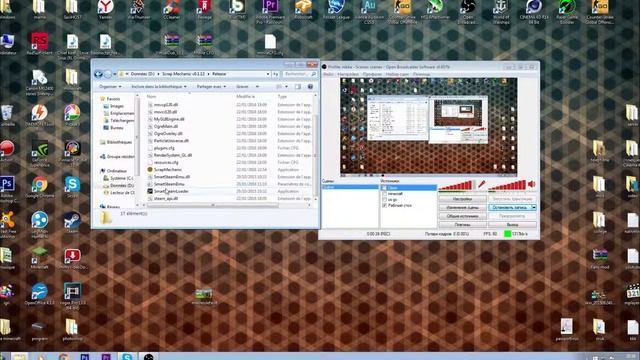Image resolution: width=640 pixels, height=360 pixels.
Task: Click the Explorer forward navigation arrow
Action: (107, 74)
